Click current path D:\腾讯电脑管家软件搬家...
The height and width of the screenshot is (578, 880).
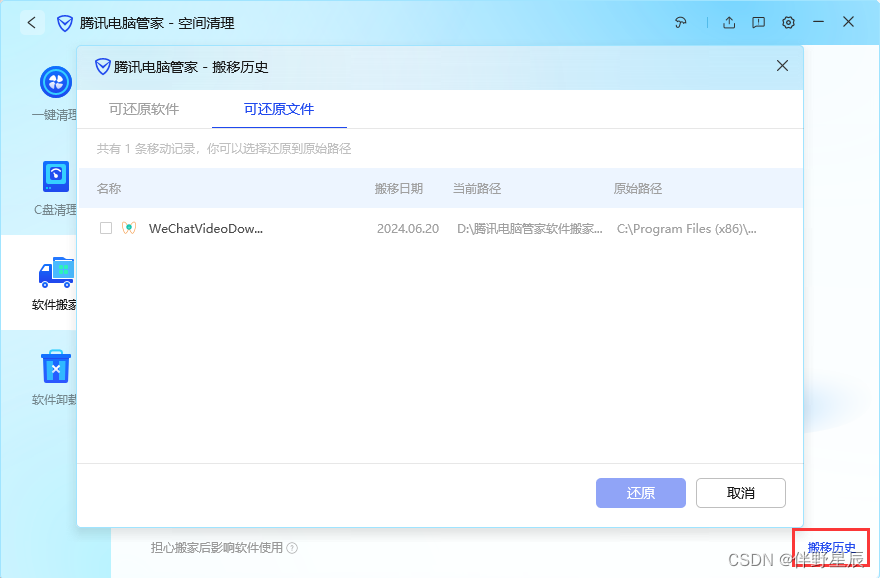coord(529,229)
